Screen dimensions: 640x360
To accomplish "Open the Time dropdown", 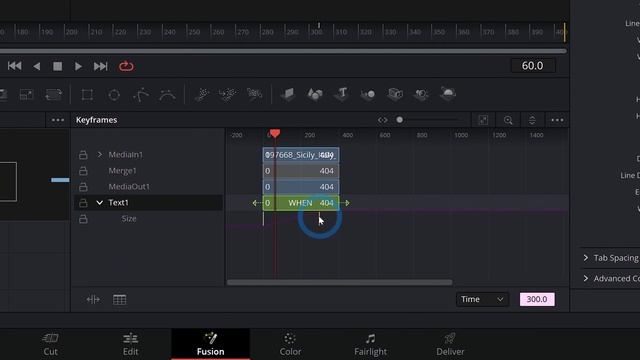I will [482, 299].
